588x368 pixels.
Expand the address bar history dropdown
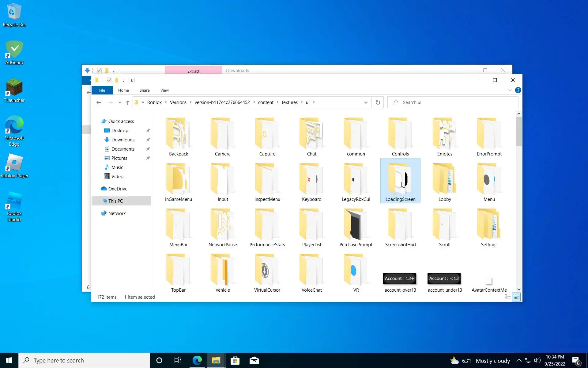click(x=366, y=102)
